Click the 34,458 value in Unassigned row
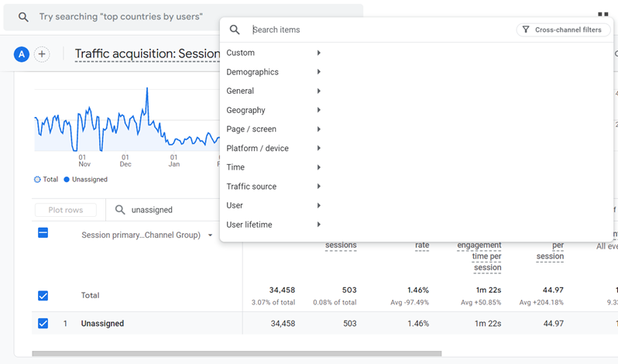This screenshot has height=364, width=618. pyautogui.click(x=283, y=324)
